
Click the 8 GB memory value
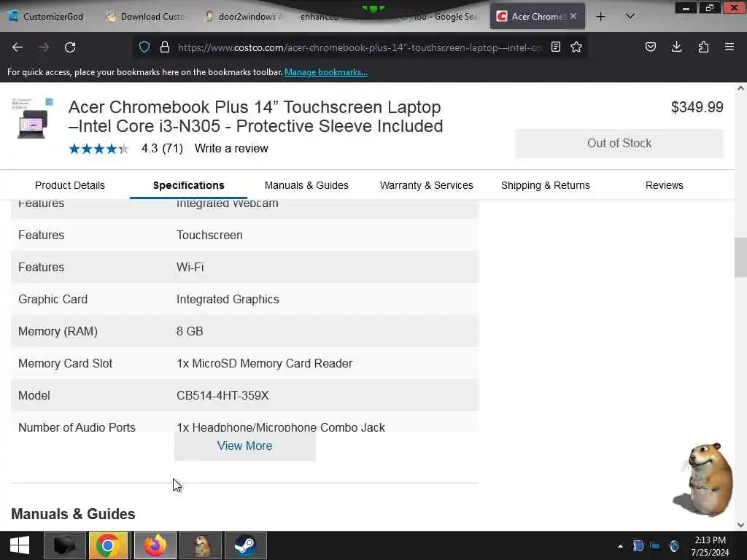pos(190,332)
